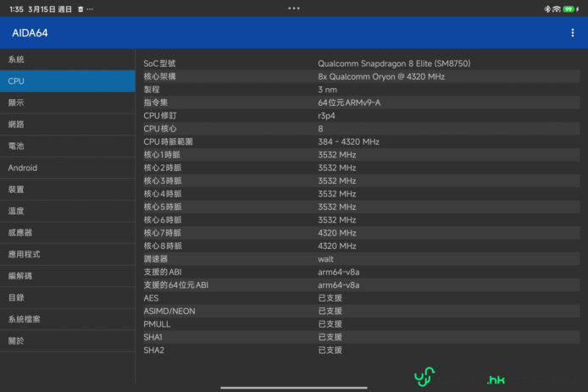Open the 關於 page
Image resolution: width=588 pixels, height=392 pixels.
point(16,341)
